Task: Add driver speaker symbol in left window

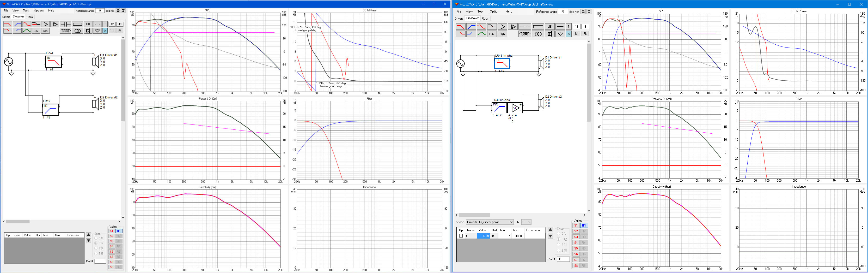Action: (x=88, y=31)
